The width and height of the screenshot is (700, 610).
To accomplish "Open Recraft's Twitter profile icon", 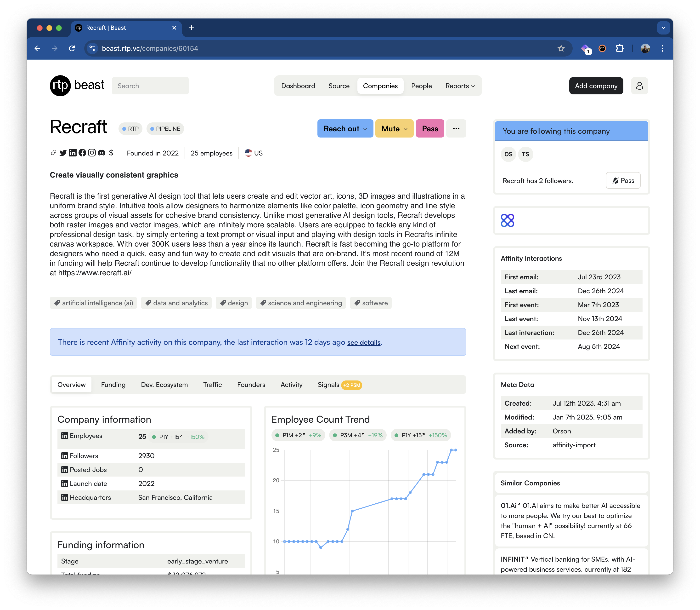I will (63, 153).
